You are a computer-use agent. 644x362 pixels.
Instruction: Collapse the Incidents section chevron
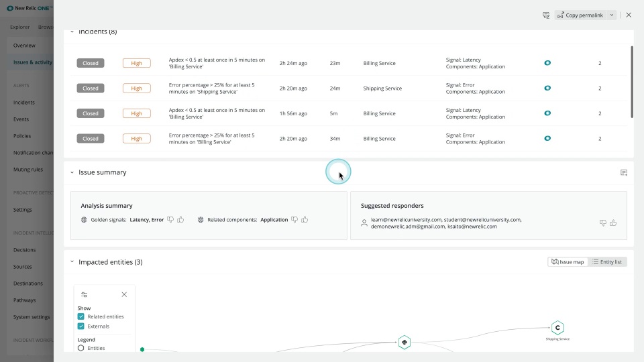[x=72, y=32]
